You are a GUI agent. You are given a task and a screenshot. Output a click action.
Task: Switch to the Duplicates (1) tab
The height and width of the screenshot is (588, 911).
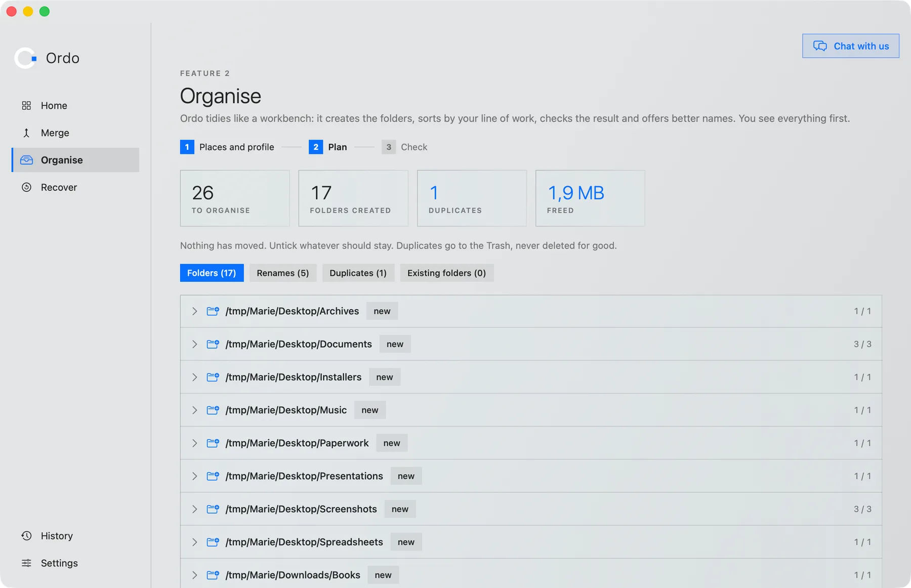pos(358,273)
